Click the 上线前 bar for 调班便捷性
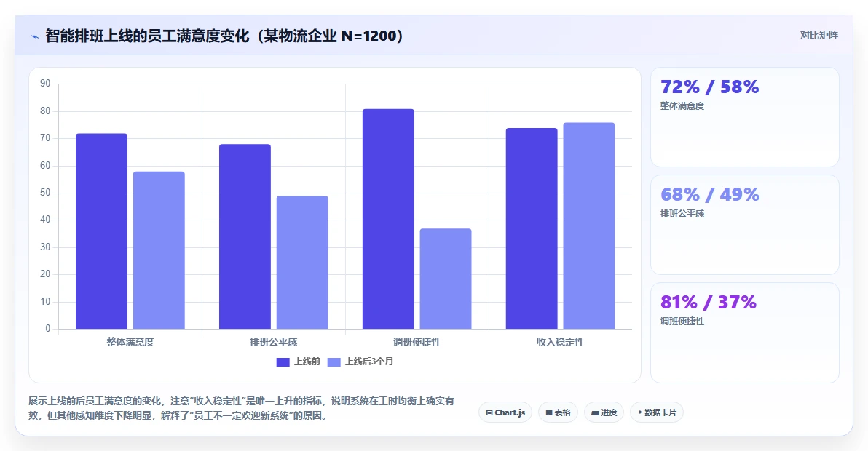The image size is (868, 451). [x=388, y=219]
